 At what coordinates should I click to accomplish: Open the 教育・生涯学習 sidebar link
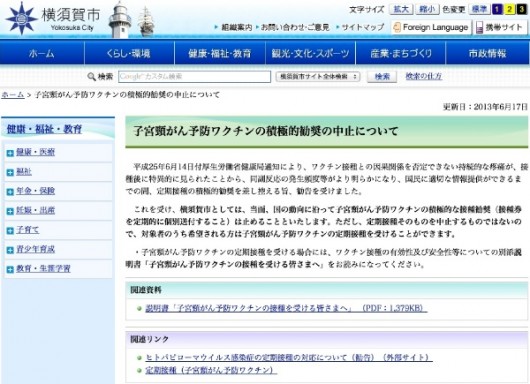[43, 269]
